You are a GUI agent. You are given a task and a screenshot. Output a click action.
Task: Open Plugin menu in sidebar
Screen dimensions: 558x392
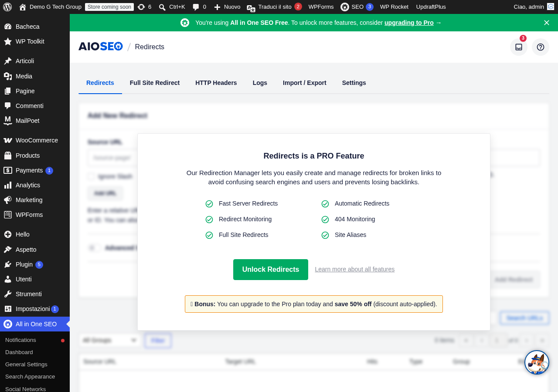tap(35, 264)
